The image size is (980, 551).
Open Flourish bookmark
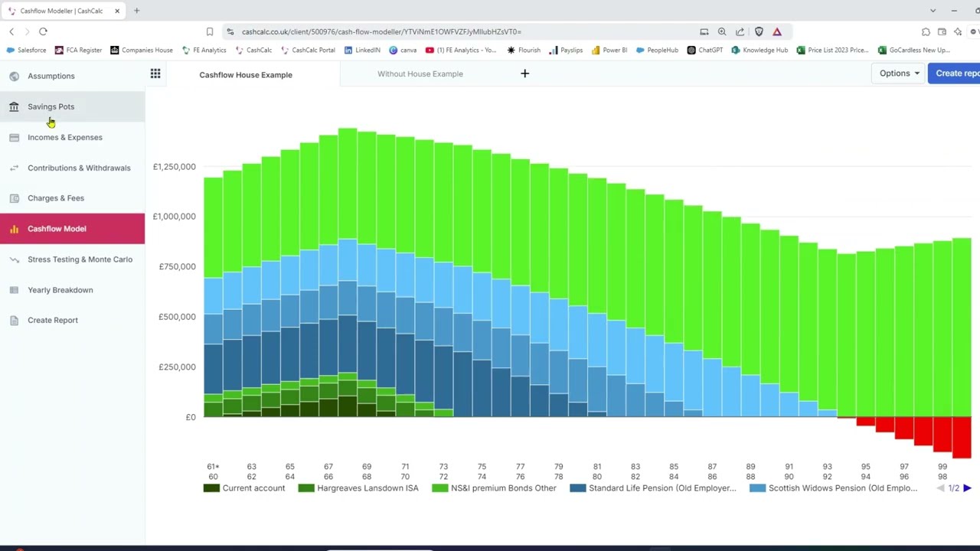(524, 50)
